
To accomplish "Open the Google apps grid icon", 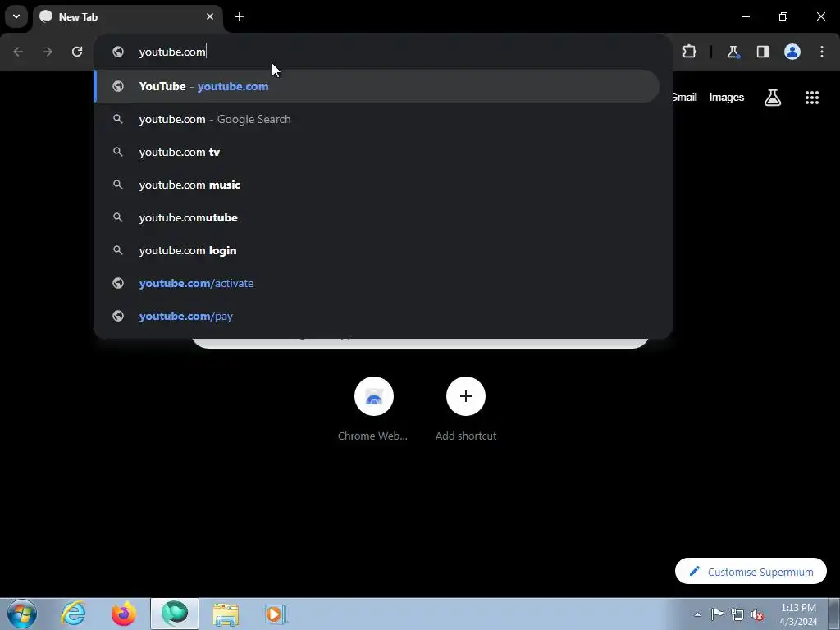I will (x=812, y=98).
